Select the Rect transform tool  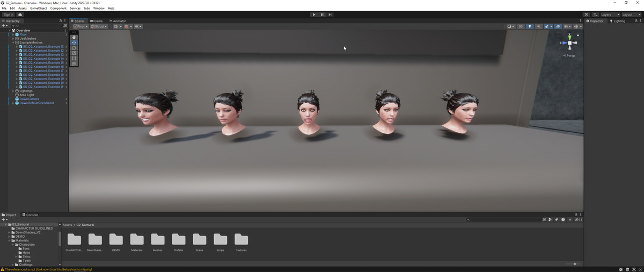[74, 59]
